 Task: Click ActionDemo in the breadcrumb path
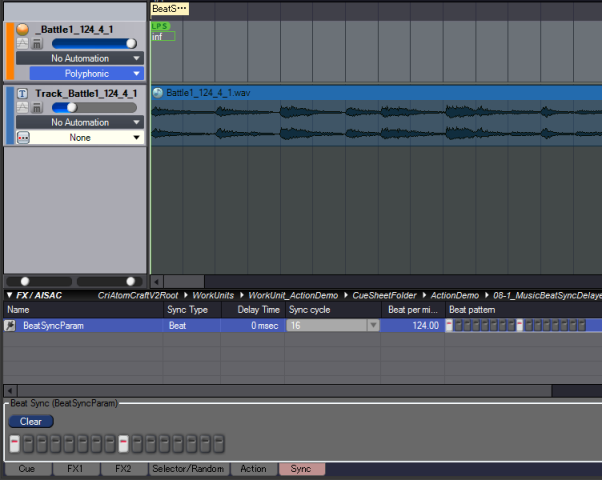click(455, 295)
